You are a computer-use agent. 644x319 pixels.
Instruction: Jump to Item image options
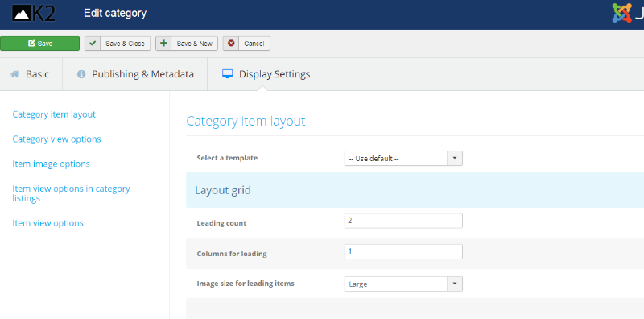coord(51,164)
